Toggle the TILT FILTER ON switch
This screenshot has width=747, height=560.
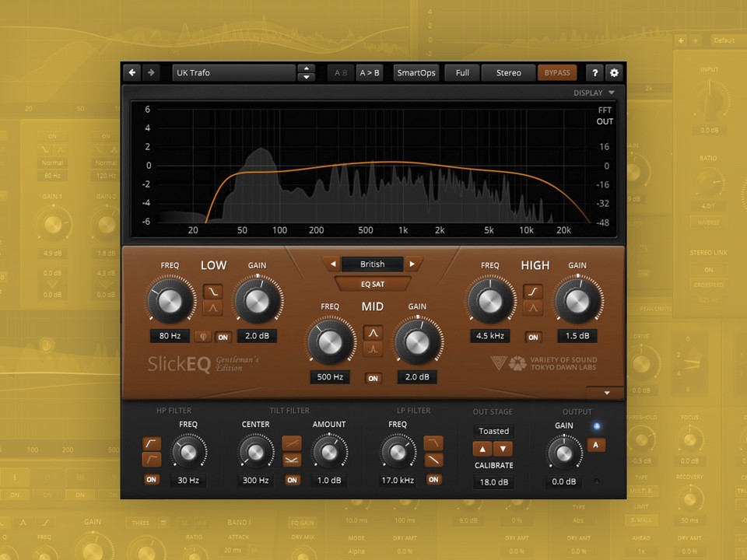292,480
